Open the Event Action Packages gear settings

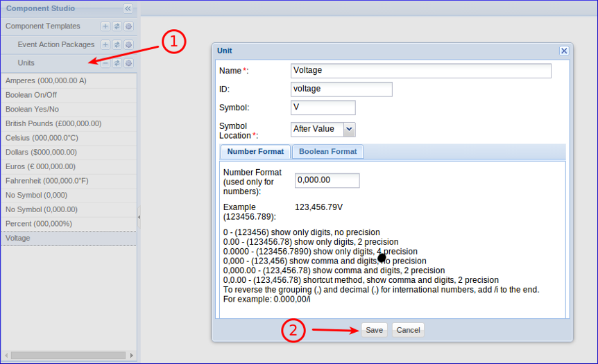point(128,45)
